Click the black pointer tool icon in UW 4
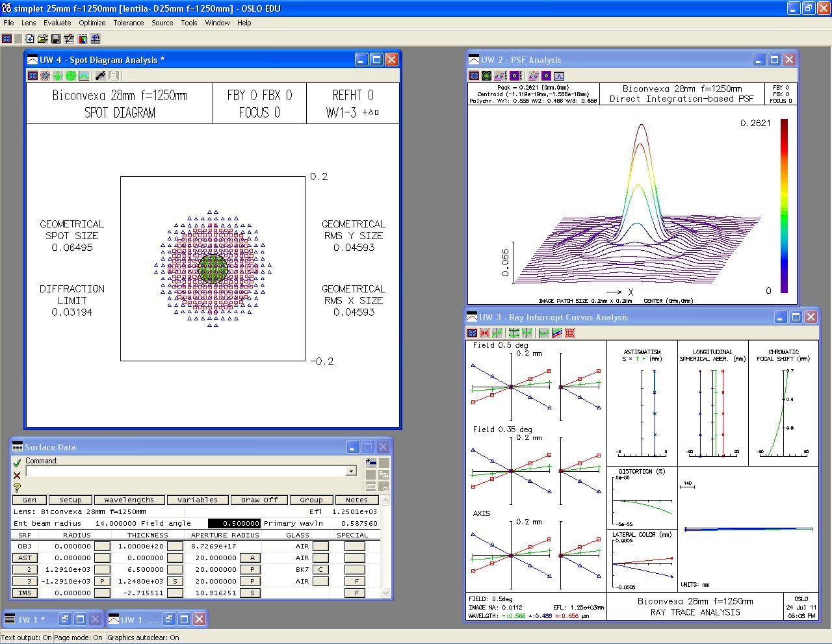The image size is (832, 644). [100, 76]
